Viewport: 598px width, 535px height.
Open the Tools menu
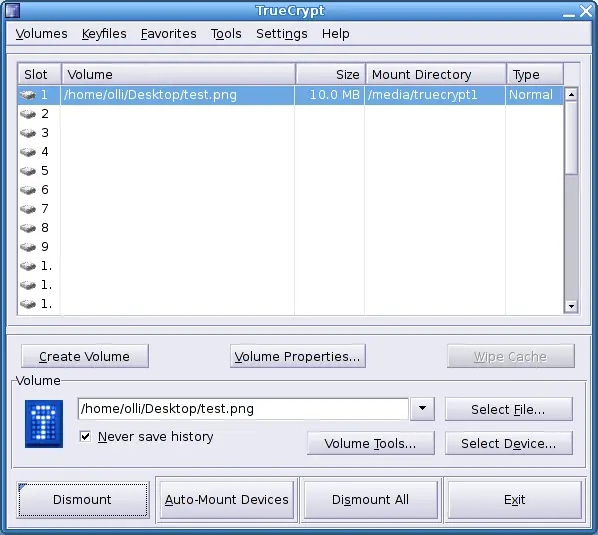(x=226, y=34)
